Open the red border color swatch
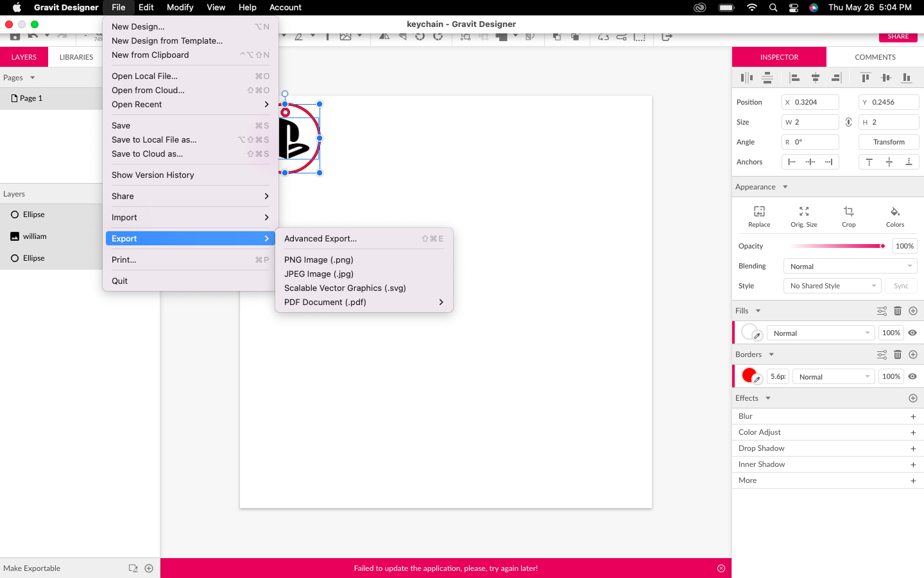 [749, 375]
